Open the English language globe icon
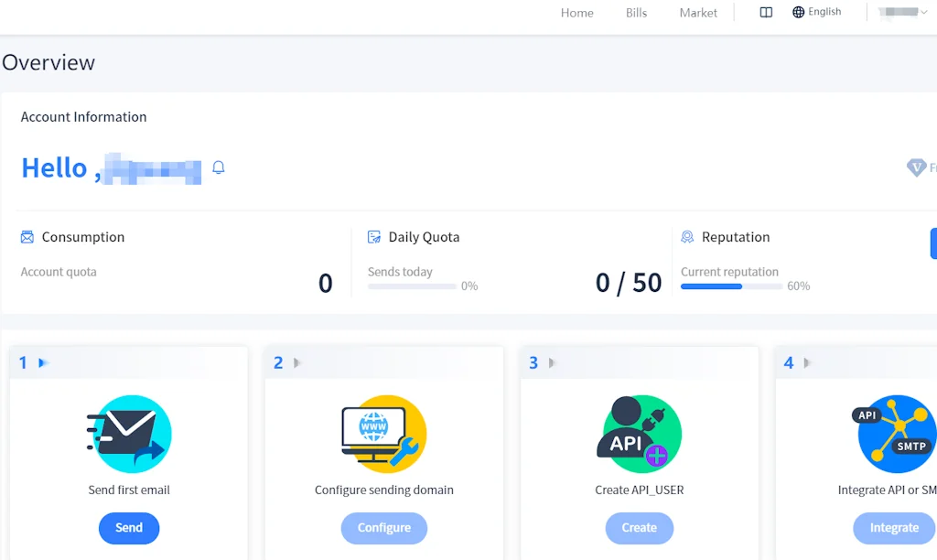The width and height of the screenshot is (937, 560). pos(799,11)
